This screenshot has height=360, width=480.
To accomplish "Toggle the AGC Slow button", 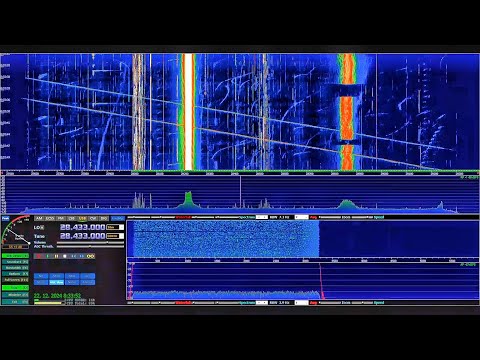I will pyautogui.click(x=56, y=282).
